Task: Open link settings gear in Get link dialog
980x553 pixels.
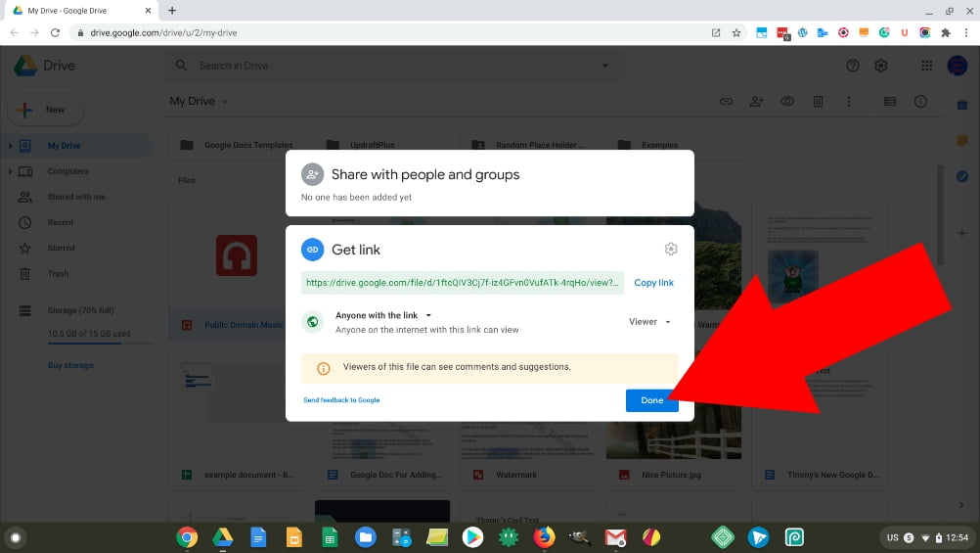Action: (671, 249)
